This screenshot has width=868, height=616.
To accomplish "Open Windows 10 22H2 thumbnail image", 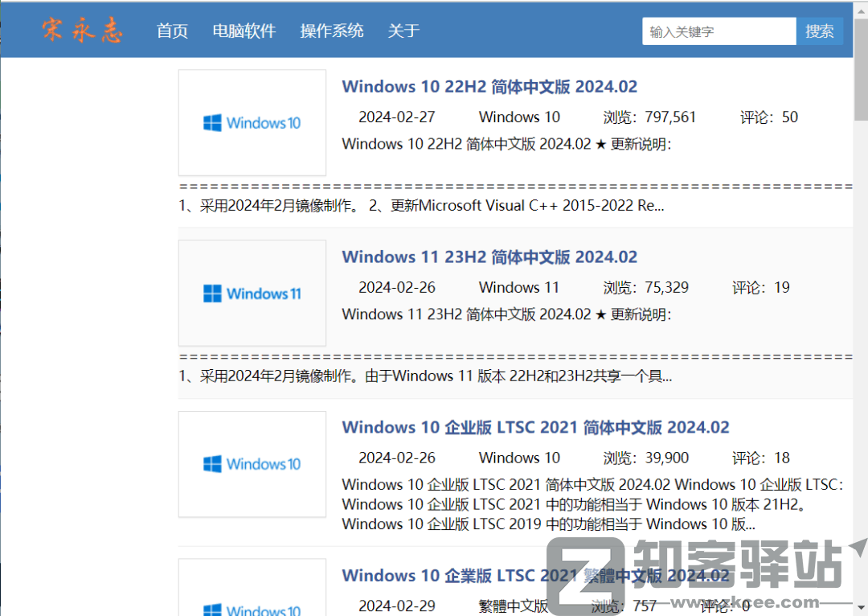I will 252,123.
